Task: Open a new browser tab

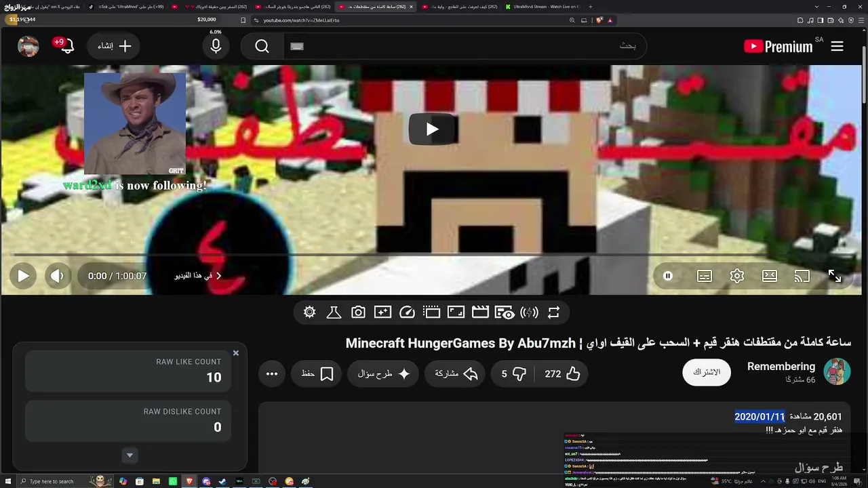Action: [590, 7]
